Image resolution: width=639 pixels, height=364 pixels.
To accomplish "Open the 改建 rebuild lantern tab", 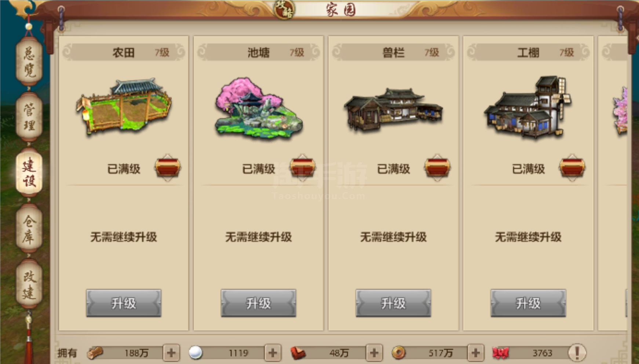I will tap(29, 284).
